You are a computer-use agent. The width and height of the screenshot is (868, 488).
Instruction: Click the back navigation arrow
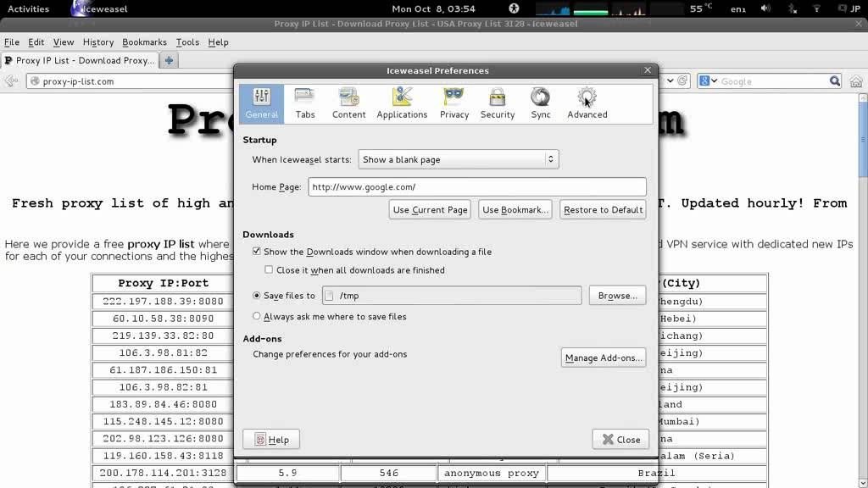pyautogui.click(x=12, y=81)
